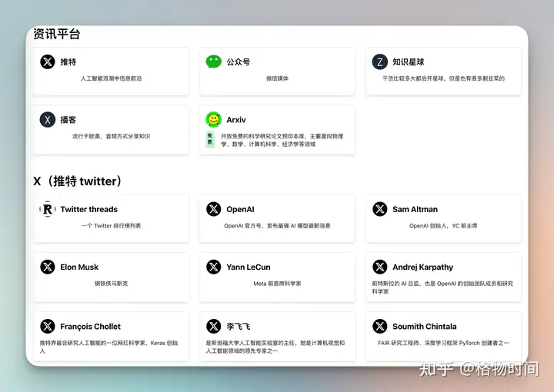Click the description 钢铁侠马斯克
The image size is (554, 392).
[x=111, y=284]
